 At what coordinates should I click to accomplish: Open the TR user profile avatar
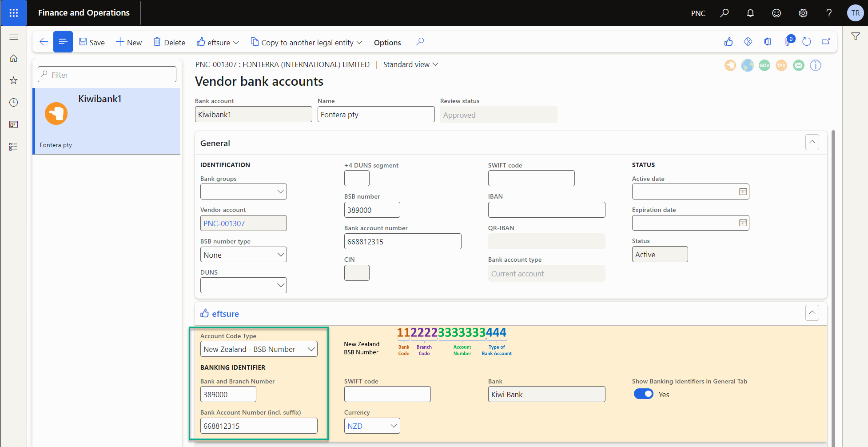855,13
